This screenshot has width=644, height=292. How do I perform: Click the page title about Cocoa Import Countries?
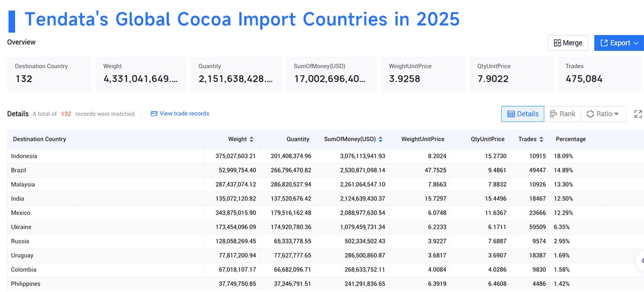click(x=242, y=19)
